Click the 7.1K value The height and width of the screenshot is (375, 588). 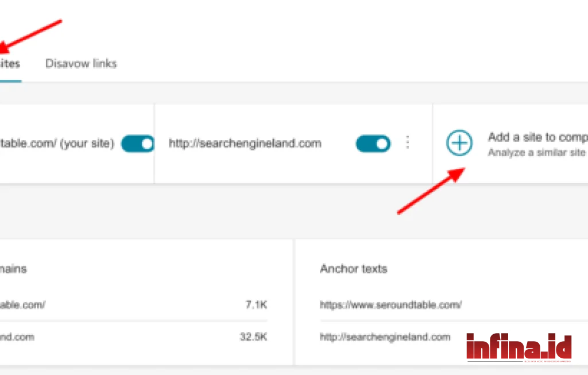(257, 304)
